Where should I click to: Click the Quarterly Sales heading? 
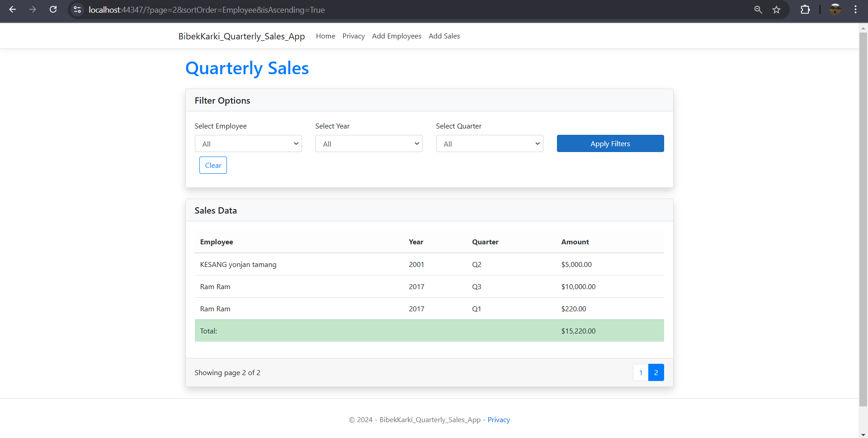pyautogui.click(x=247, y=68)
